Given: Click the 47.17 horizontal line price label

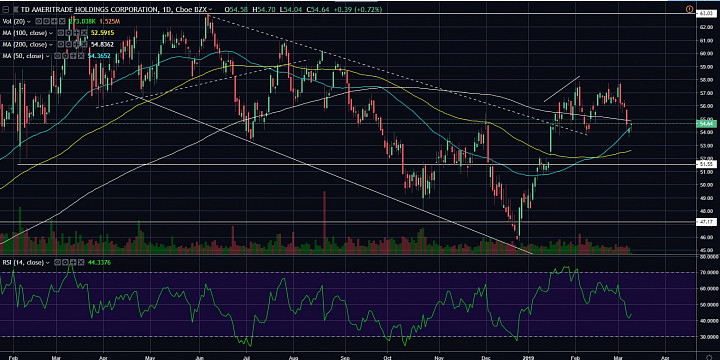Looking at the screenshot, I should tap(705, 222).
